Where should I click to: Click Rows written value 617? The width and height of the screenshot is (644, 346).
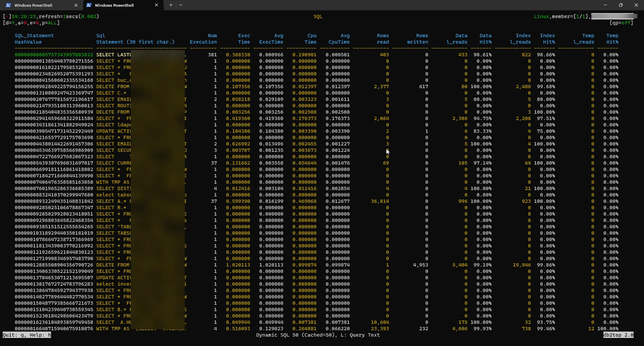click(x=424, y=86)
